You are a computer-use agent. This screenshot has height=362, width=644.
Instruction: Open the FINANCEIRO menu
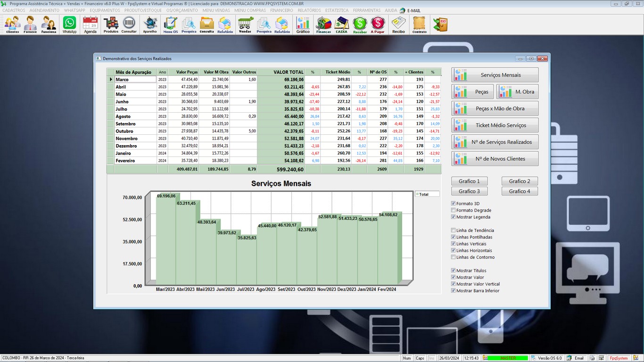281,10
